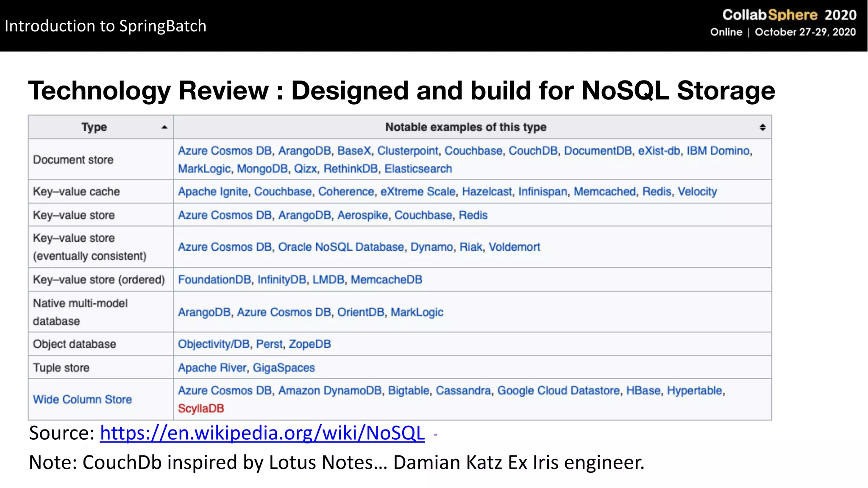Click the red ScyllaDB link
The height and width of the screenshot is (488, 868).
(x=201, y=408)
